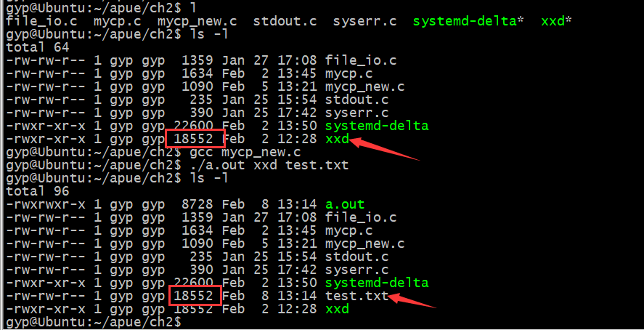The height and width of the screenshot is (330, 644).
Task: Click size 235 in the total 96 listing
Action: [201, 257]
